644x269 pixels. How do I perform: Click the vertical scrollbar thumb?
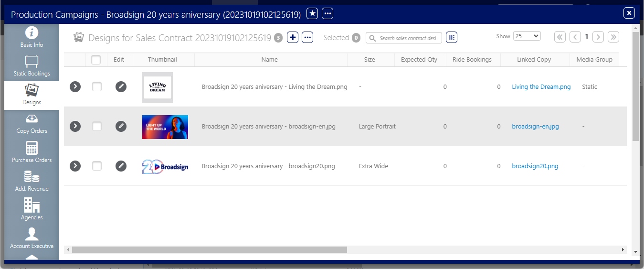tap(635, 86)
